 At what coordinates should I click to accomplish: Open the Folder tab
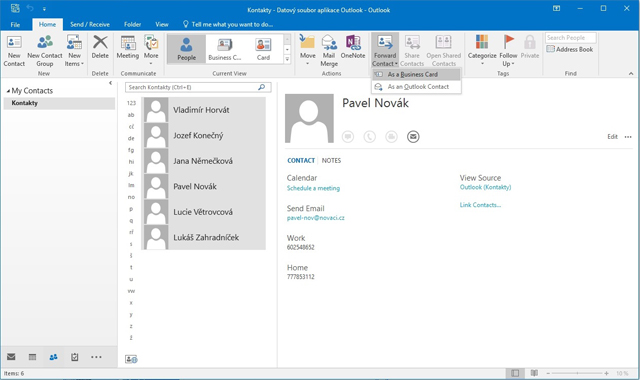click(133, 24)
